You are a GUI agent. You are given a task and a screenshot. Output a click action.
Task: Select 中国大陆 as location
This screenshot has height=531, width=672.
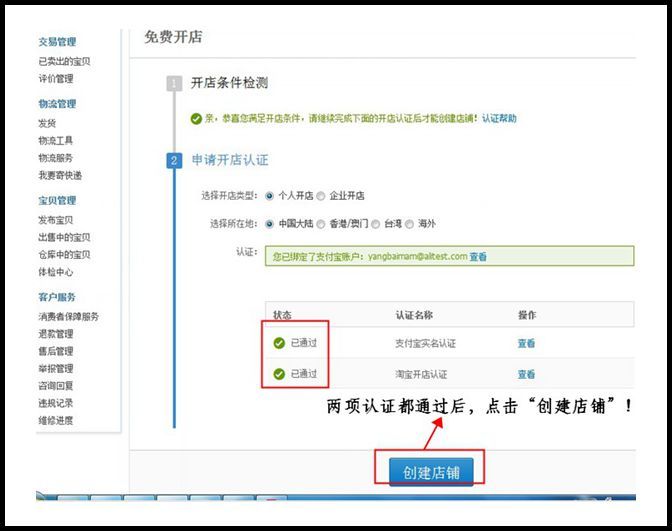point(269,222)
